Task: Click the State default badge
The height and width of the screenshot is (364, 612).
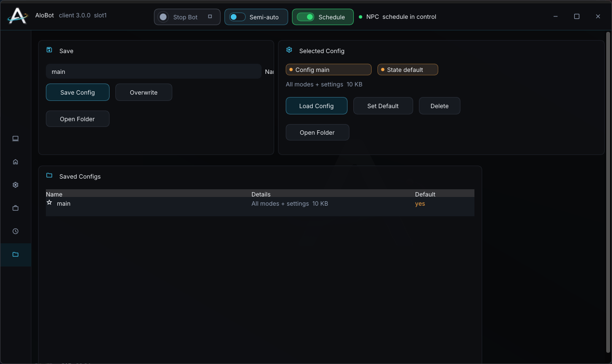Action: (408, 70)
